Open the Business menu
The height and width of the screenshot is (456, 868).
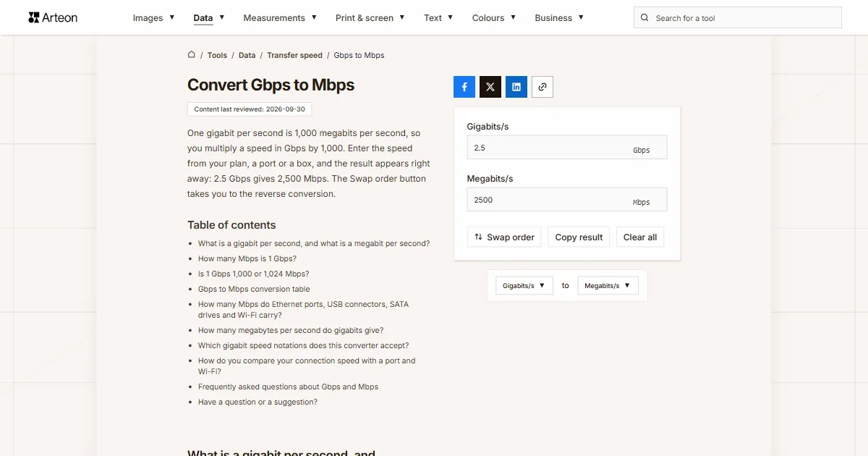tap(559, 17)
